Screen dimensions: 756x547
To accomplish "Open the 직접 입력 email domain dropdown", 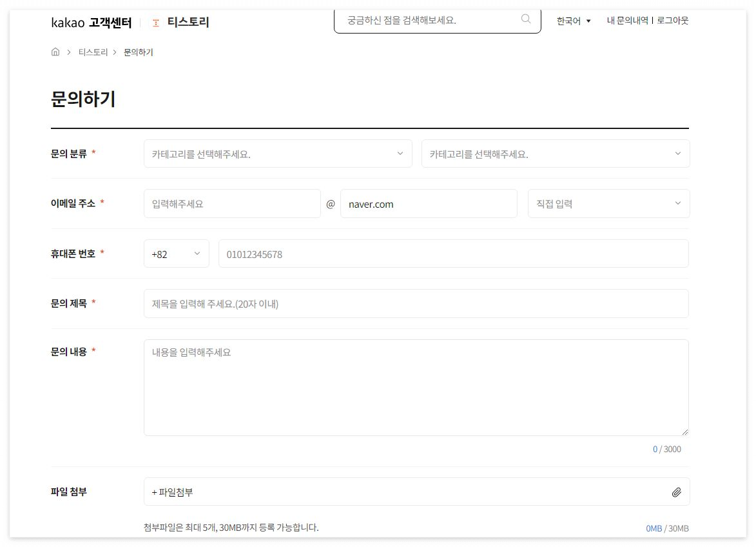I will 608,204.
